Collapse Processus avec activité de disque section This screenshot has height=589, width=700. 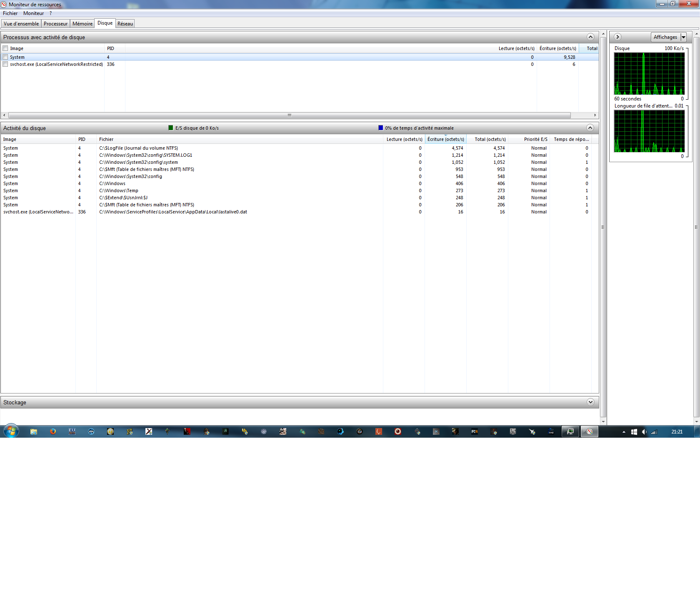[x=590, y=37]
